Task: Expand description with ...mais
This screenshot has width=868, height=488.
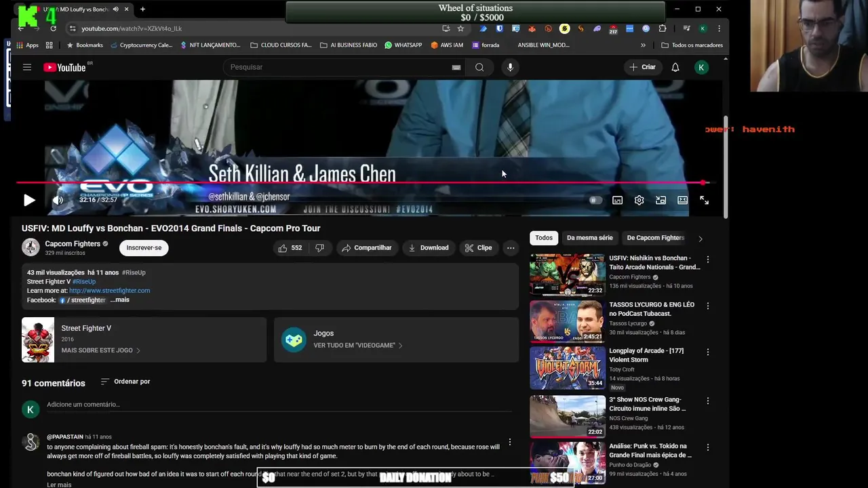Action: click(x=119, y=300)
